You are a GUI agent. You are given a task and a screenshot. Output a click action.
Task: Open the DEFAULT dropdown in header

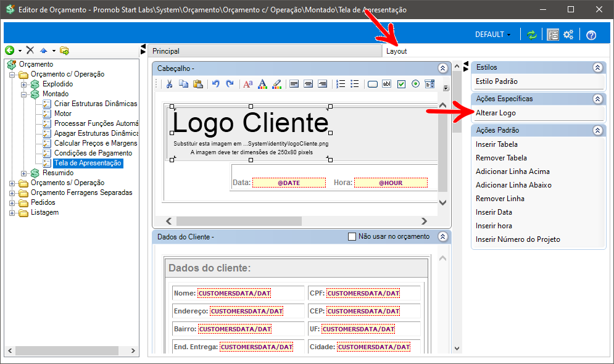tap(492, 35)
